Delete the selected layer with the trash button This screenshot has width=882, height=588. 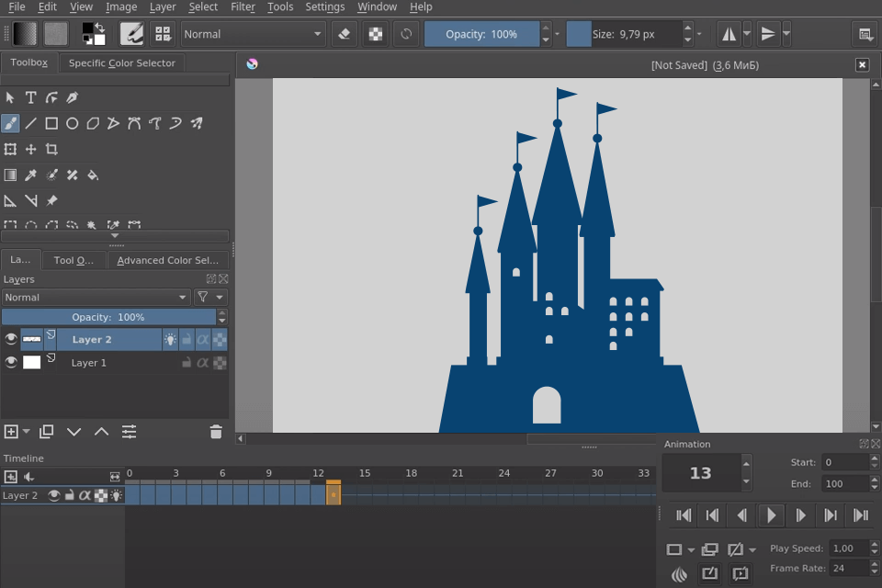(216, 431)
